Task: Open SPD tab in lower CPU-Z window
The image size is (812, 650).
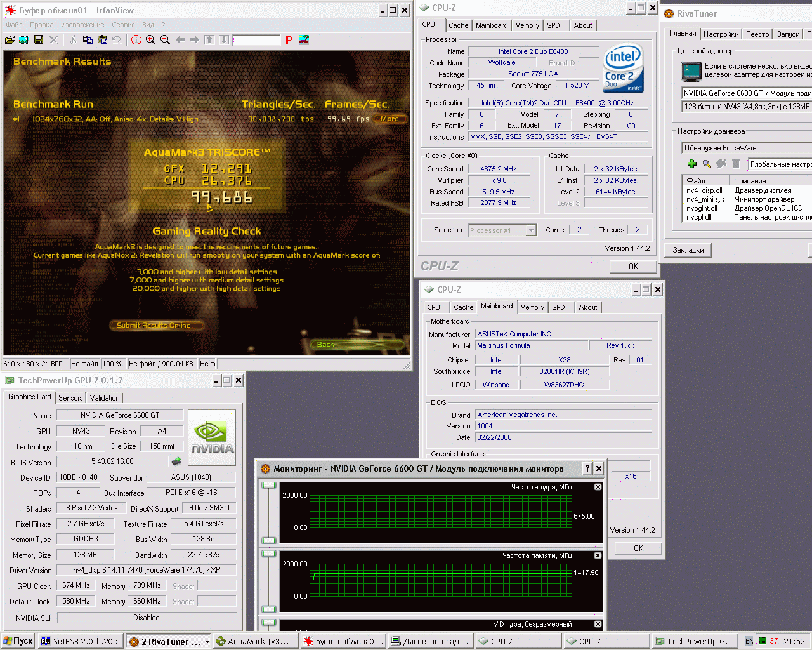Action: pyautogui.click(x=558, y=307)
